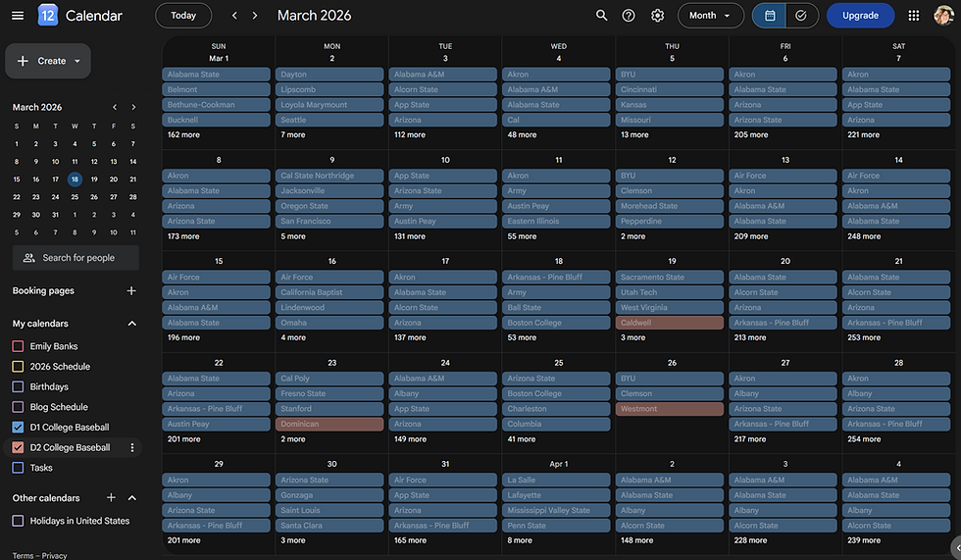Click the Search for people field

pos(76,258)
